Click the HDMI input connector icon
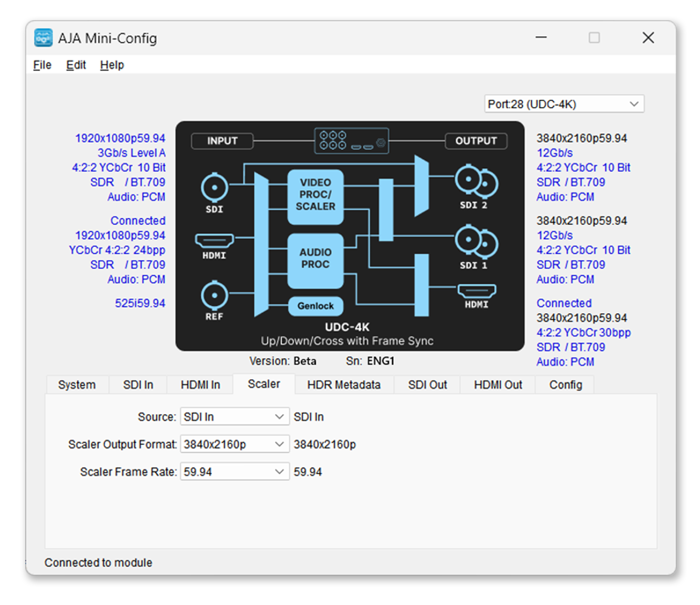Screen dimensions: 700x605 (214, 240)
